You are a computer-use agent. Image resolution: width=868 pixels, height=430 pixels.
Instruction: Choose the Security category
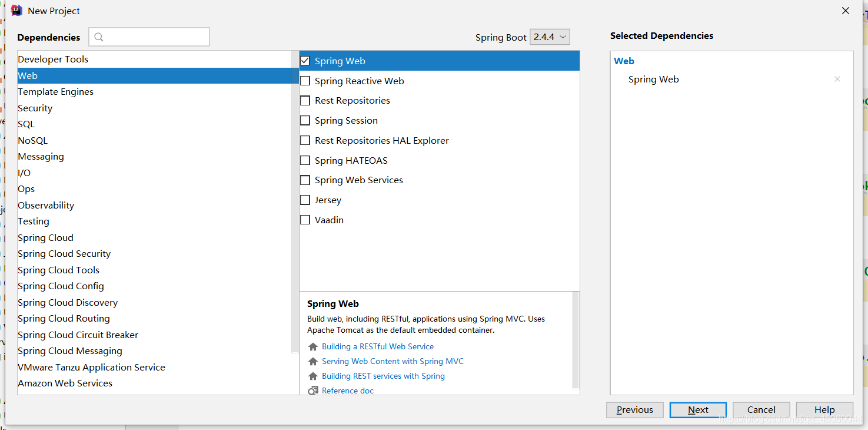(154, 108)
